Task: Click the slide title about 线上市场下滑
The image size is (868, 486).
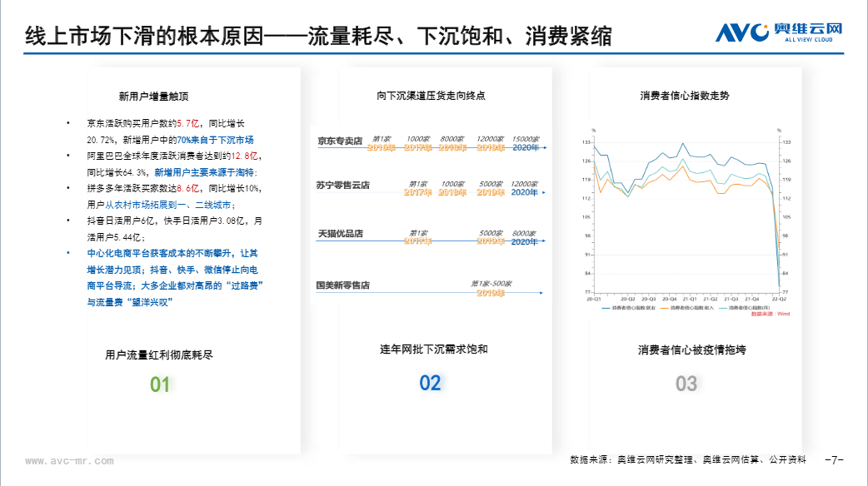Action: [318, 36]
